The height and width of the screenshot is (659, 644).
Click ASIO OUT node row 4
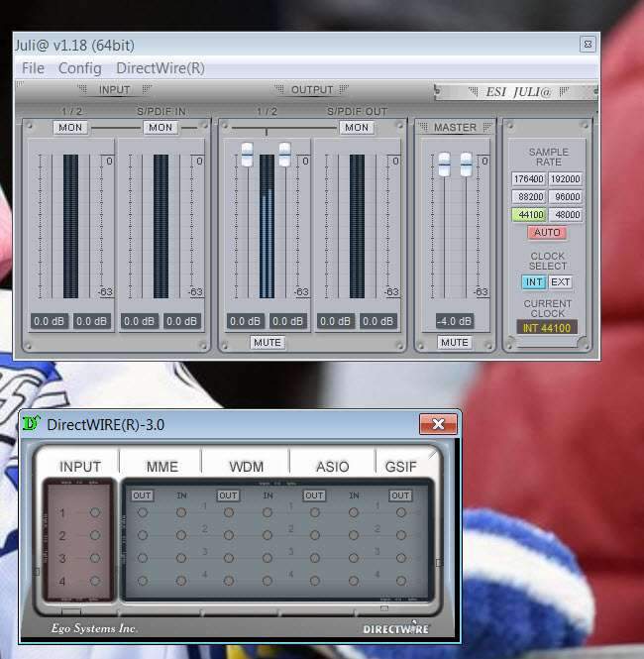tap(315, 581)
